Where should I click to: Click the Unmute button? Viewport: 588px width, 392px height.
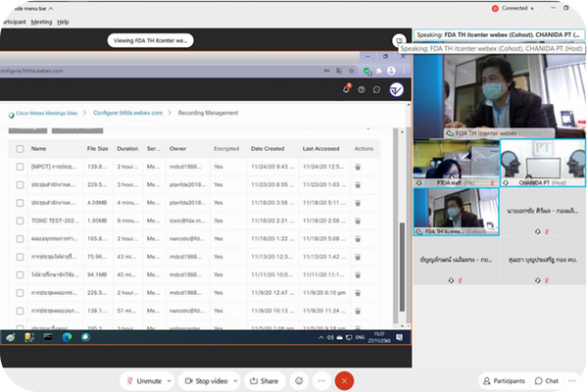click(x=144, y=381)
